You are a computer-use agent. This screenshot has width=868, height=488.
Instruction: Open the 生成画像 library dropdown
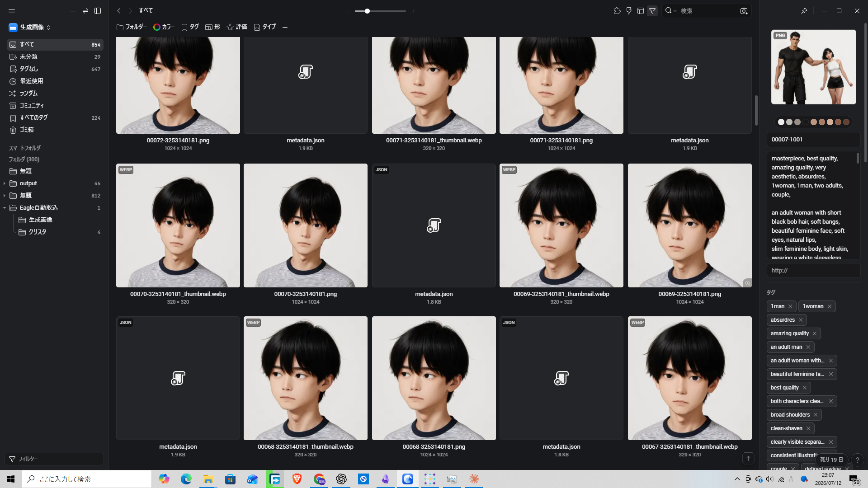(30, 27)
